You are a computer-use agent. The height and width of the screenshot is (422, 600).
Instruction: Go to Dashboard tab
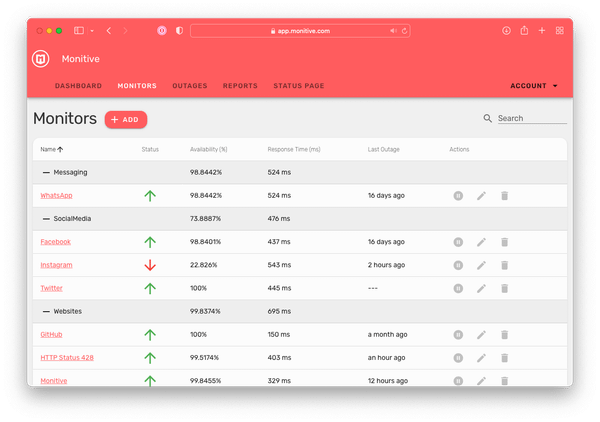coord(78,86)
